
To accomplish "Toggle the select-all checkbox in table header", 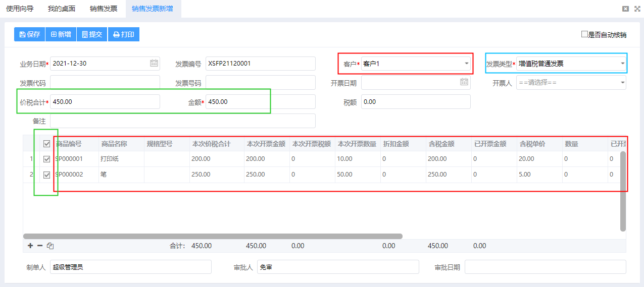I will [47, 144].
